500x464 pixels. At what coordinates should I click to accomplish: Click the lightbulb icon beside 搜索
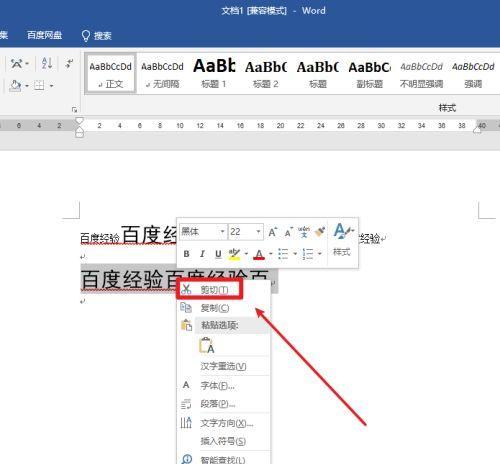86,35
